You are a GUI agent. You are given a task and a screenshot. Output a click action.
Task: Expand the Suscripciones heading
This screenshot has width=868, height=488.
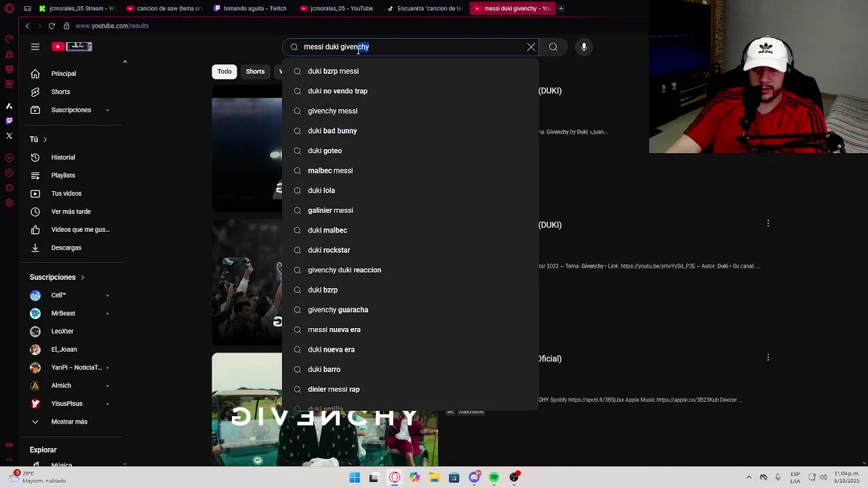[x=57, y=277]
